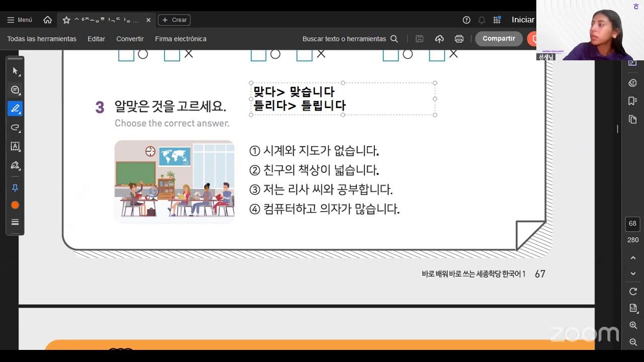This screenshot has width=644, height=362.
Task: Open the page display options dropdown
Action: coord(633,308)
